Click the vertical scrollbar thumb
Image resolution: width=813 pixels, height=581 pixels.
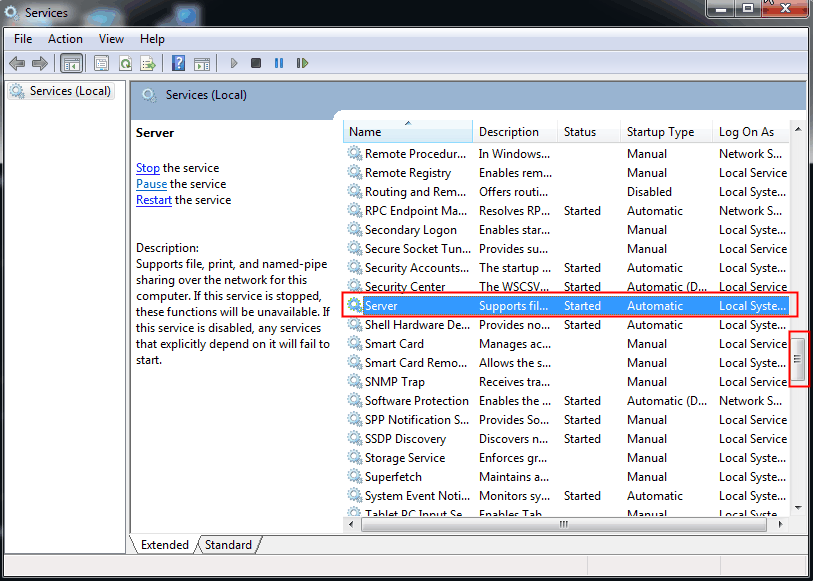click(798, 359)
